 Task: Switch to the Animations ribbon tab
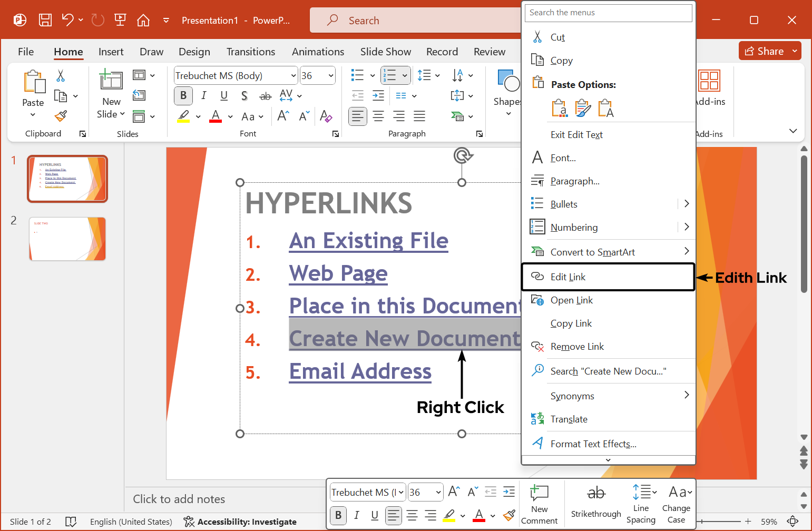pyautogui.click(x=318, y=52)
